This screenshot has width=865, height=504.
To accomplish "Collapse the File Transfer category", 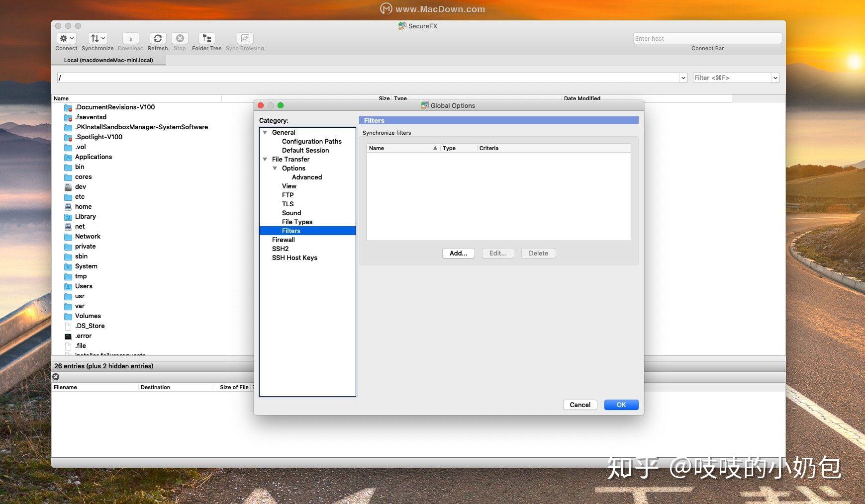I will (265, 159).
